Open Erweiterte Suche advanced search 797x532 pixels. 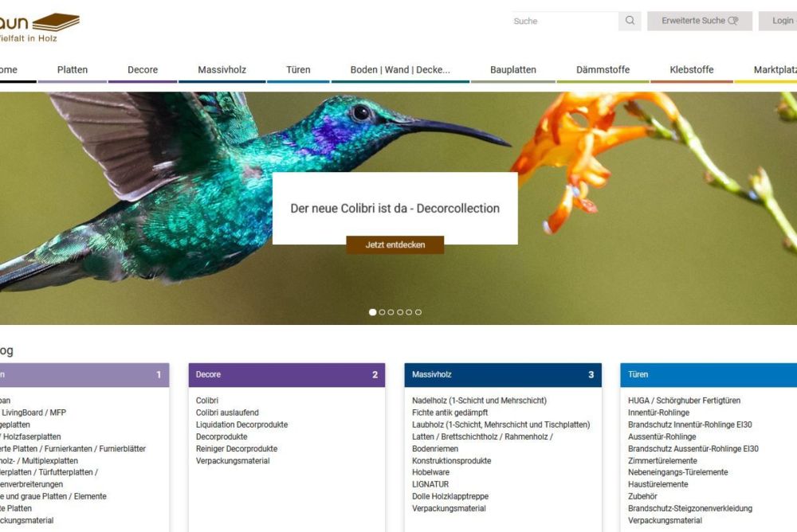pos(700,21)
